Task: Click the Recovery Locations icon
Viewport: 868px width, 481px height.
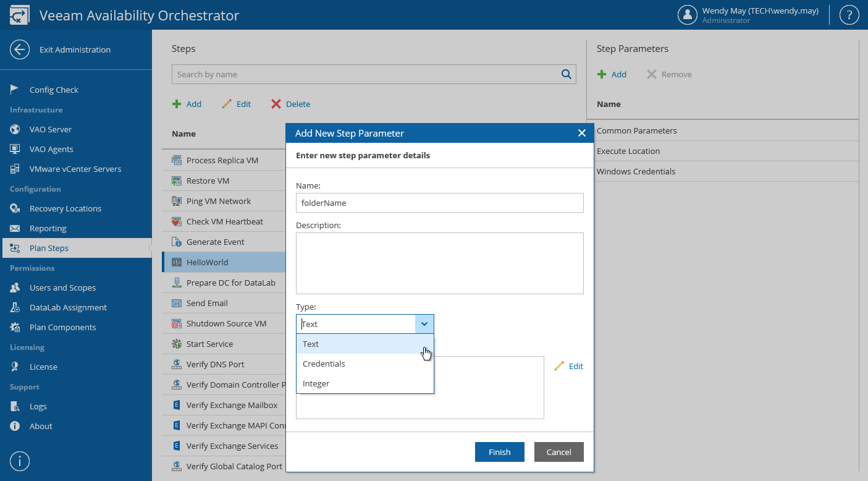Action: tap(15, 208)
